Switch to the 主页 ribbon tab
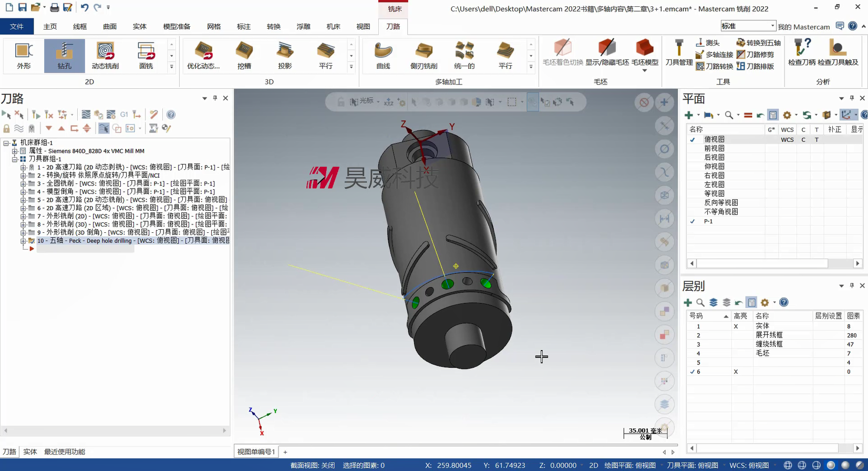This screenshot has height=471, width=868. click(50, 26)
